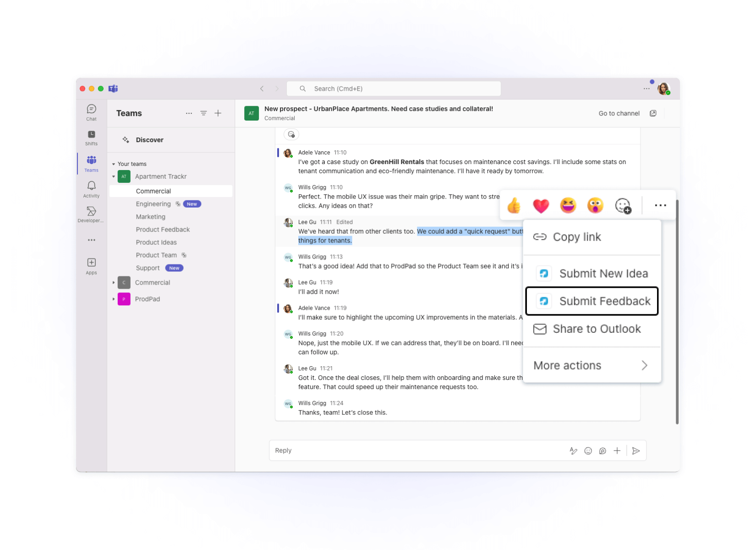The image size is (756, 550).
Task: Expand the More actions submenu
Action: tap(591, 365)
